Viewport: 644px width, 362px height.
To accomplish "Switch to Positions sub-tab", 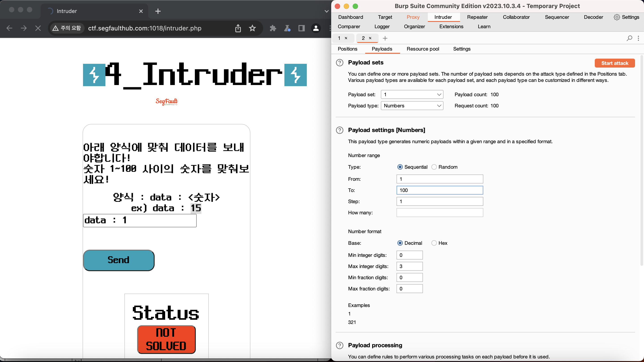I will tap(348, 49).
